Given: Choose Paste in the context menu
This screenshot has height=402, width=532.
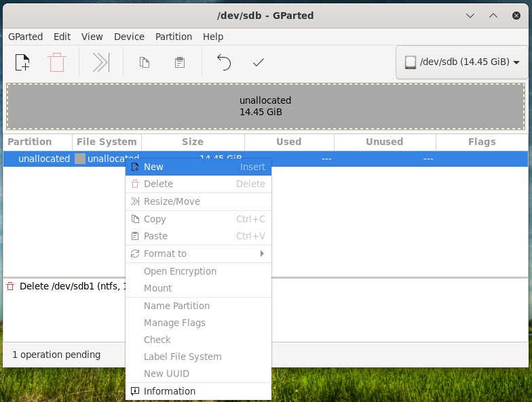Looking at the screenshot, I should coord(198,236).
